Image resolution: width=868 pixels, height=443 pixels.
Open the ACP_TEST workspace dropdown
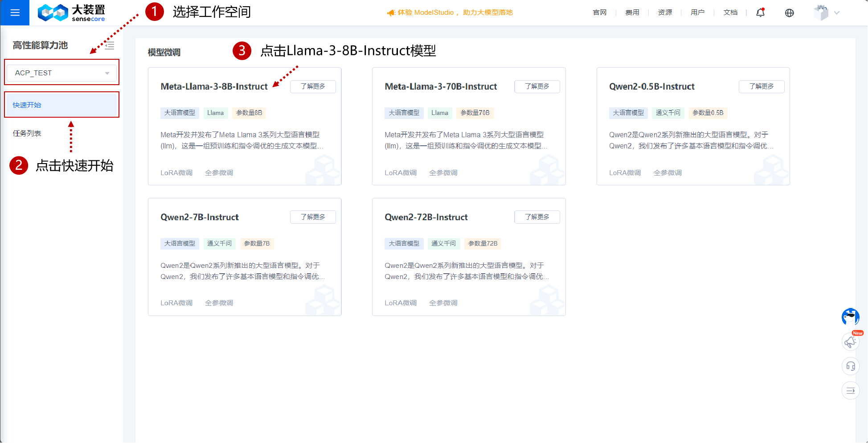[x=61, y=73]
